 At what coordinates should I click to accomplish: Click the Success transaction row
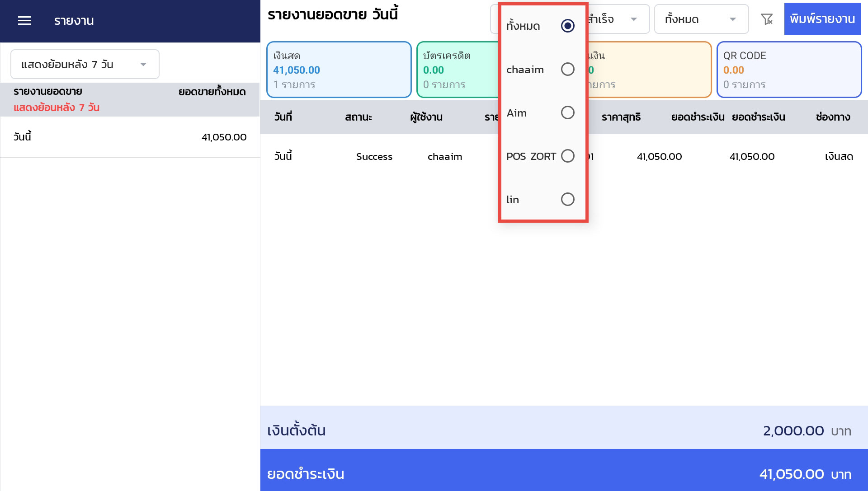click(x=374, y=157)
